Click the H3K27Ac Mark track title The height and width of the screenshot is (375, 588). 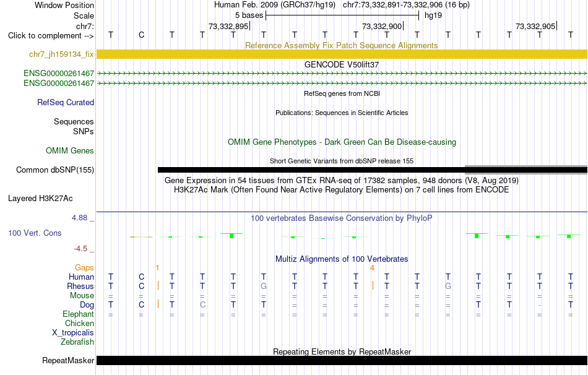coord(341,190)
